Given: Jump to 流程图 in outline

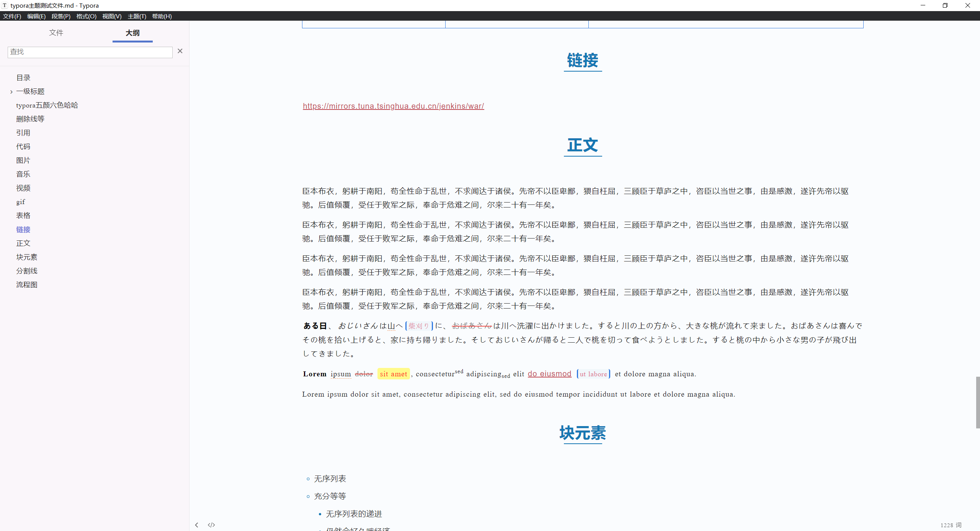Looking at the screenshot, I should (x=27, y=284).
